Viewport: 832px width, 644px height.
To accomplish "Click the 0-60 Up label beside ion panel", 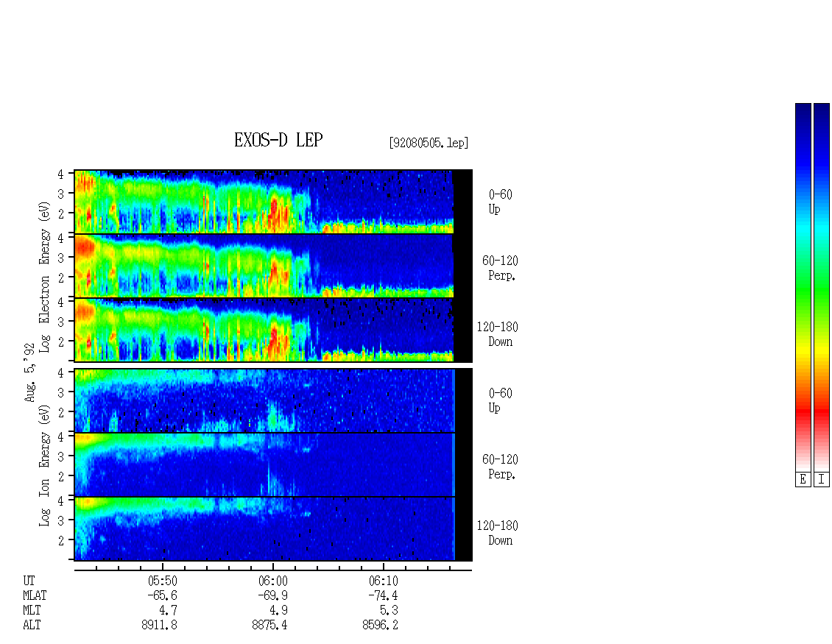I will (x=501, y=400).
